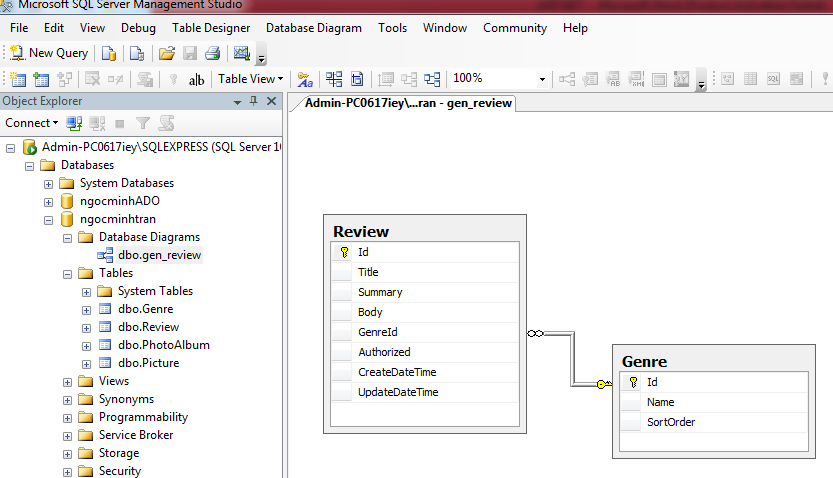833x478 pixels.
Task: Open the Edit menu
Action: coord(54,28)
